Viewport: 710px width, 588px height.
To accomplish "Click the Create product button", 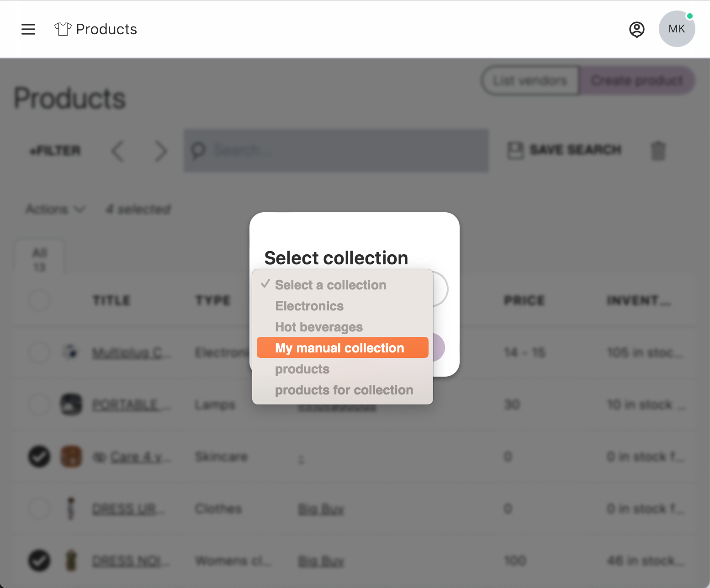I will click(636, 80).
